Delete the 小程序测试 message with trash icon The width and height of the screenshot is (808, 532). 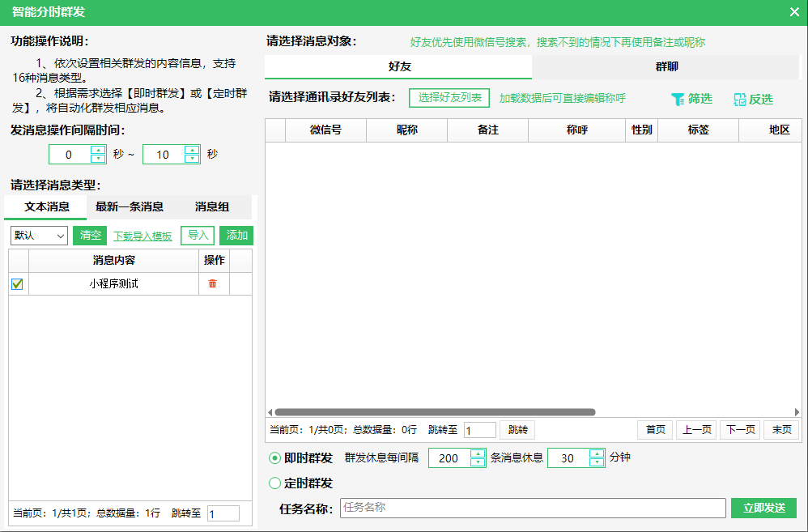[x=212, y=283]
